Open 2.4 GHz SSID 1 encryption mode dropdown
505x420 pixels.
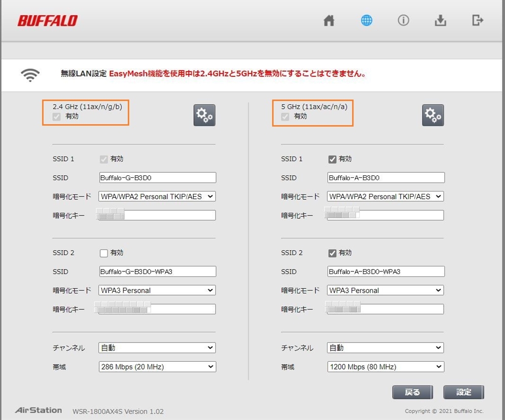157,196
